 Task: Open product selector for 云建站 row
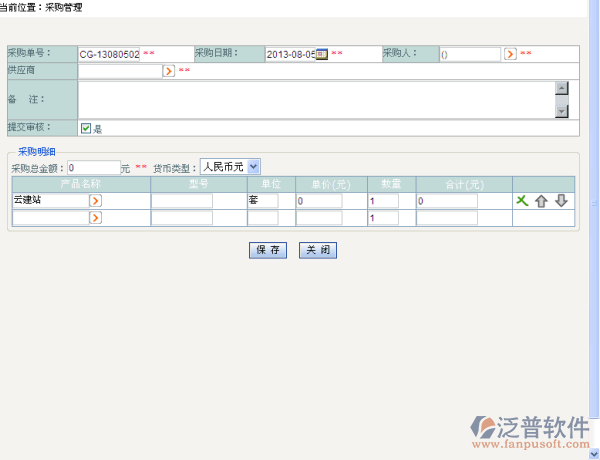point(96,201)
